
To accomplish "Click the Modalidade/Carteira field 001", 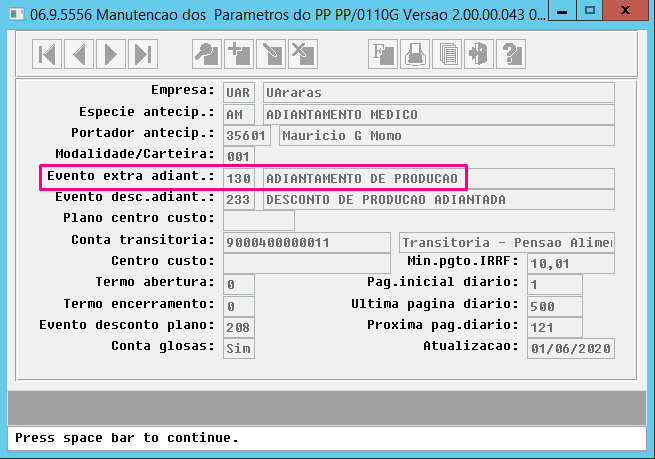I will (x=239, y=157).
